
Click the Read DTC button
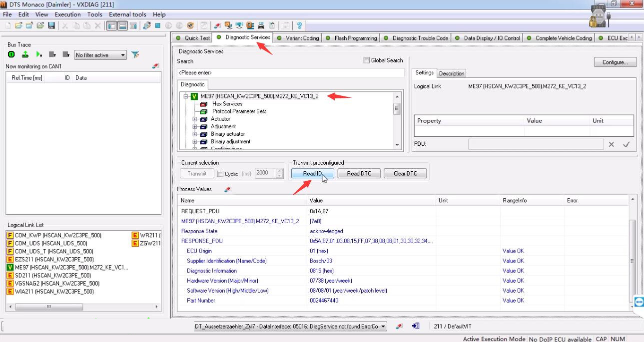(359, 174)
